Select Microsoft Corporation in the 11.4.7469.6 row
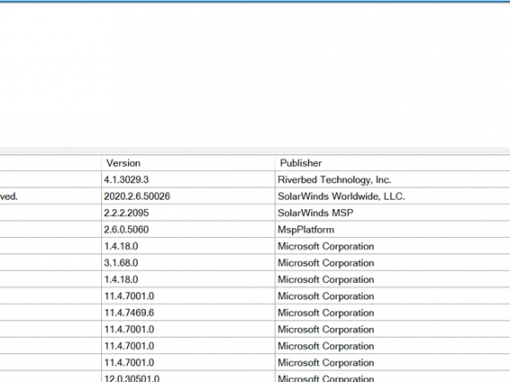510x382 pixels. pos(393,313)
